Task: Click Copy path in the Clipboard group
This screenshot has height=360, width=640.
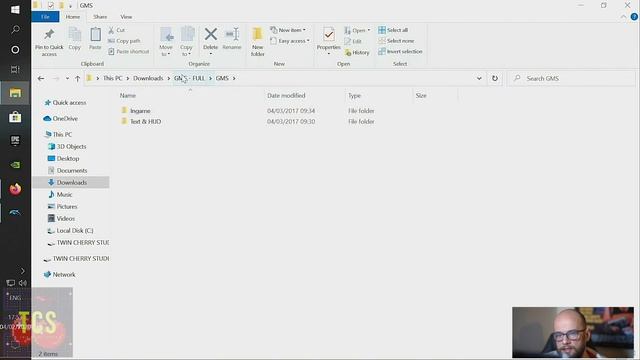Action: pyautogui.click(x=124, y=41)
